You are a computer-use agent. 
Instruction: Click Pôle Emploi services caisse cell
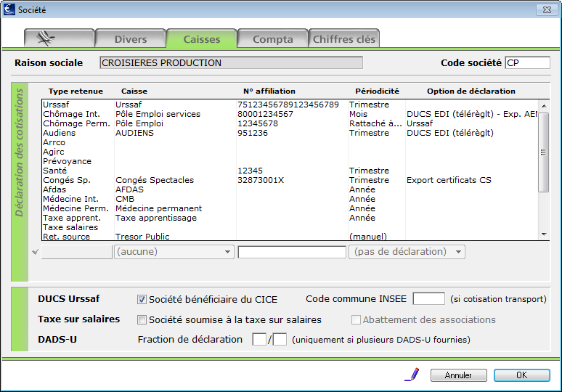(x=158, y=114)
